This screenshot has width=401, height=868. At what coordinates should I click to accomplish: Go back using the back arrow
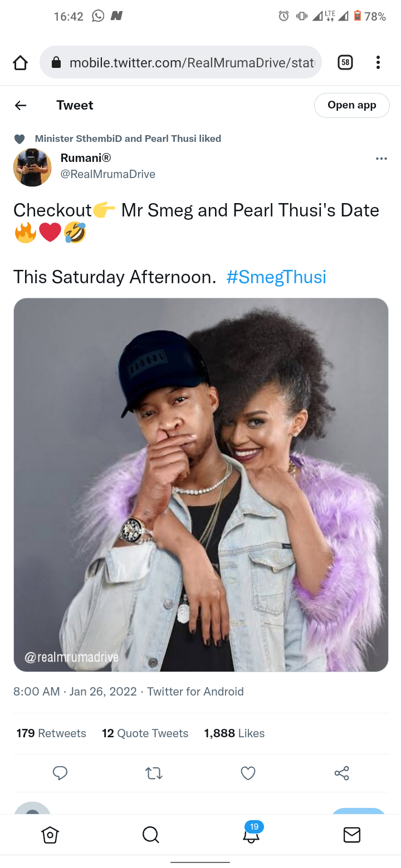pos(21,105)
